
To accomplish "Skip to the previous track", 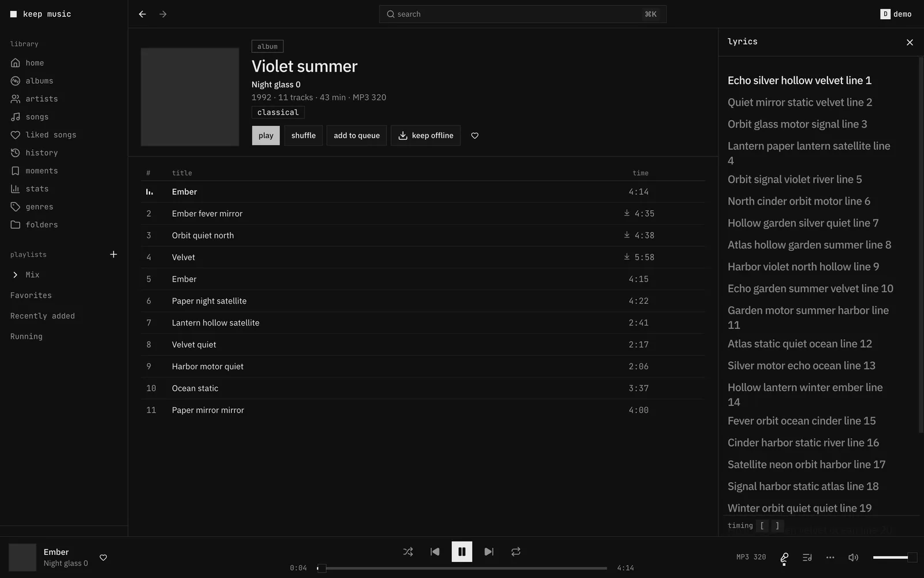I will (x=435, y=551).
